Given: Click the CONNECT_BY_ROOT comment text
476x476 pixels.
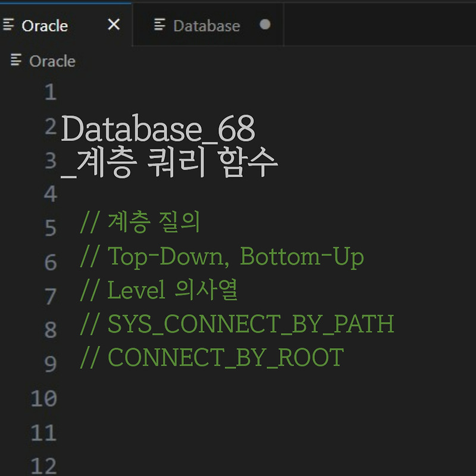Looking at the screenshot, I should click(211, 358).
